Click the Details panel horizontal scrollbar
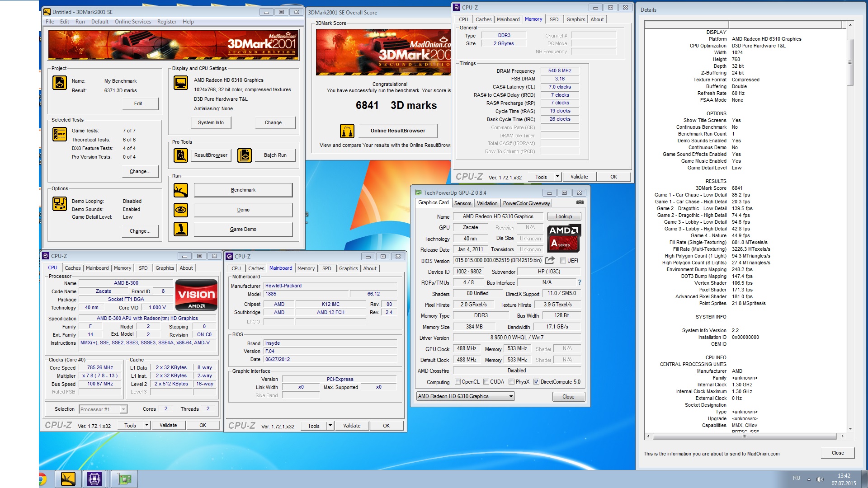The image size is (868, 488). coord(745,436)
